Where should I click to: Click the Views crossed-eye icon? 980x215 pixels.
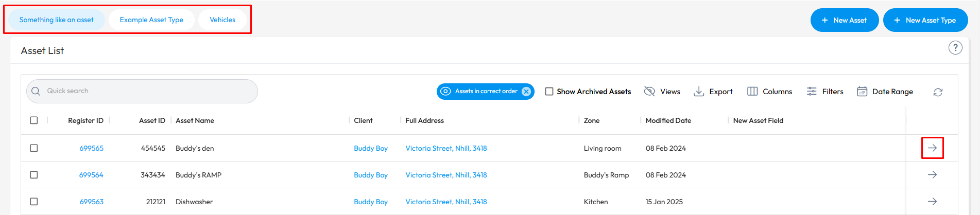[649, 91]
